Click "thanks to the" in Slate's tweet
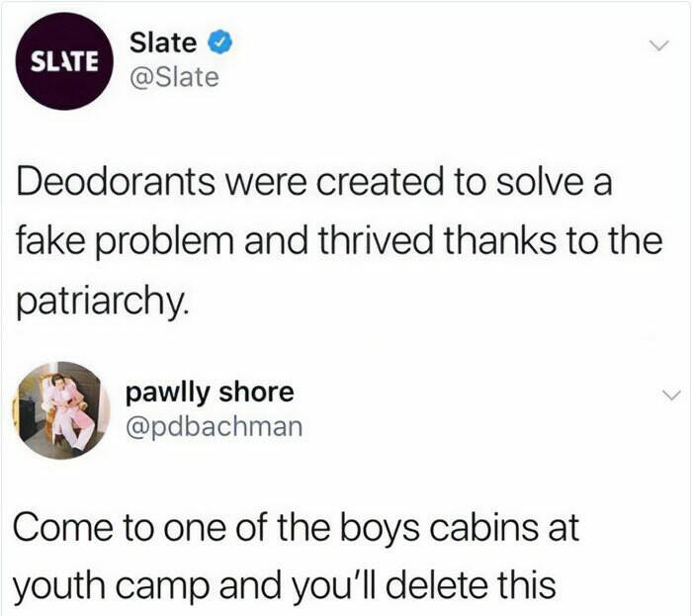This screenshot has height=616, width=692. coord(553,240)
